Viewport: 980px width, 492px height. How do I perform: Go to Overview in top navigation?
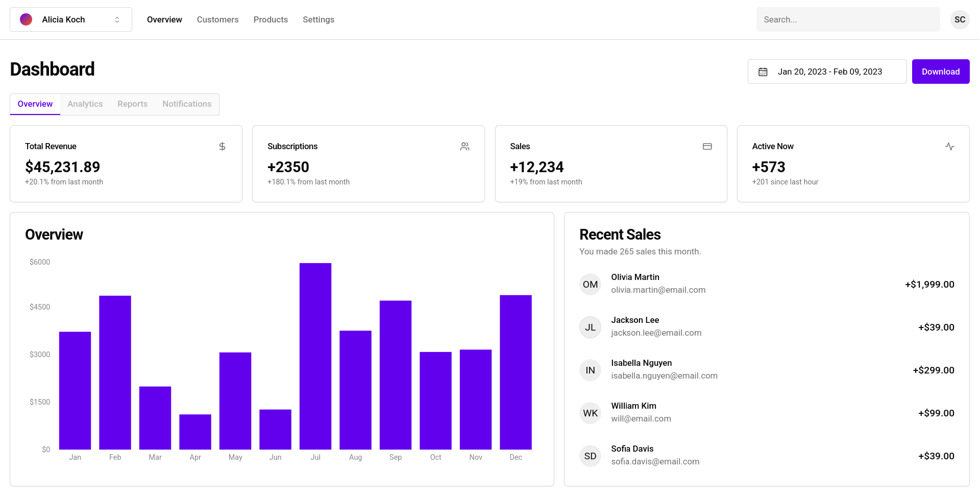(164, 19)
